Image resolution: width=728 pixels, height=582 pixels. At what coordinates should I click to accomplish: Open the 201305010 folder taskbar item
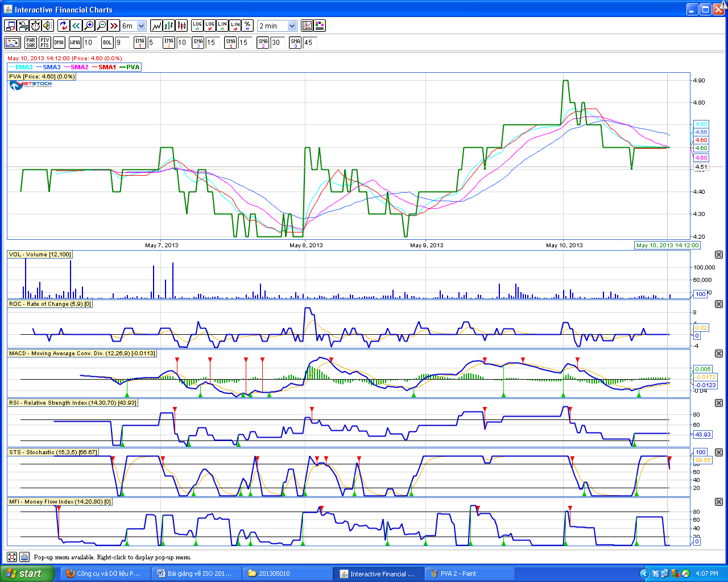pos(287,573)
